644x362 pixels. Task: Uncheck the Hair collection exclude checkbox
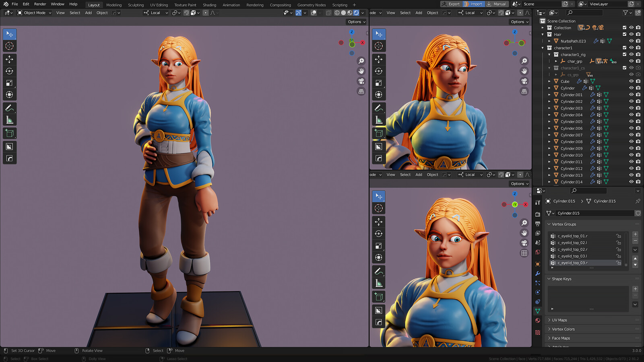[624, 35]
